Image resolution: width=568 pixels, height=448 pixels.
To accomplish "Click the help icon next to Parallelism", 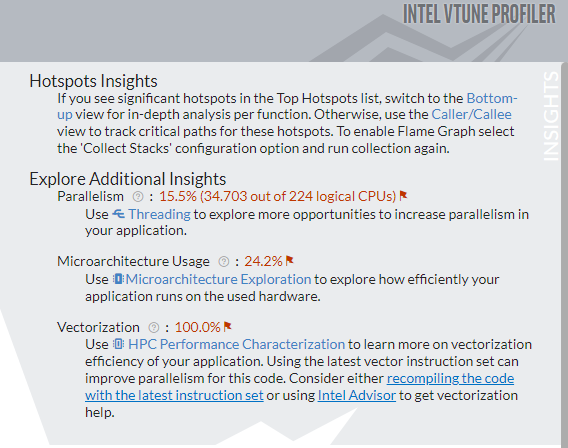I will [x=138, y=197].
